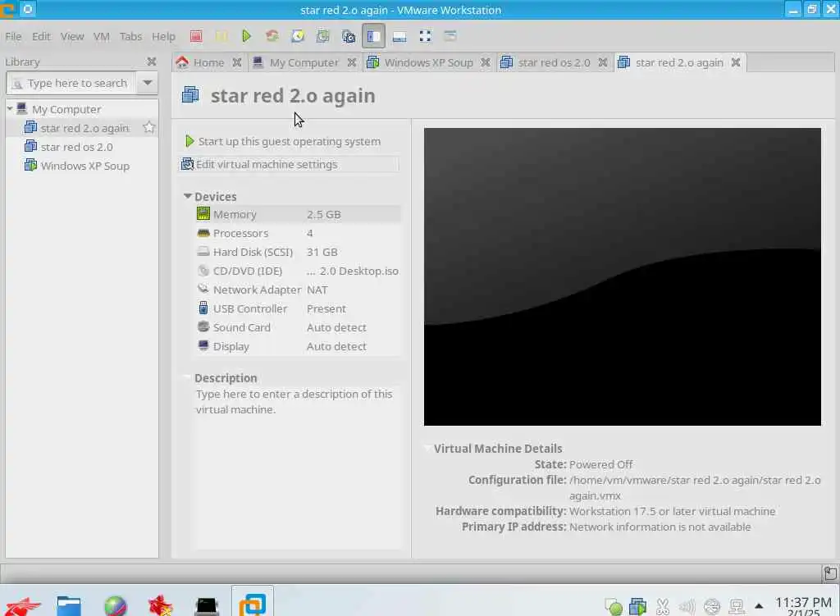
Task: Click the USB Controller device row
Action: (298, 308)
